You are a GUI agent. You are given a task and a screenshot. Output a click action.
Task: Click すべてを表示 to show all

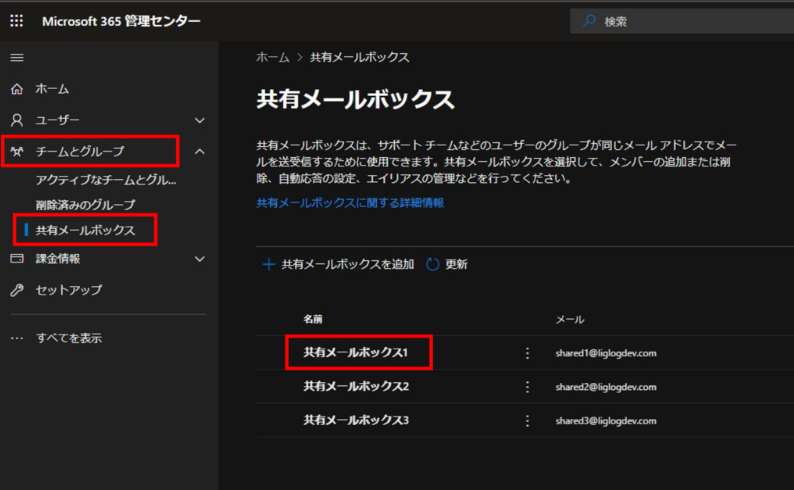(x=69, y=338)
